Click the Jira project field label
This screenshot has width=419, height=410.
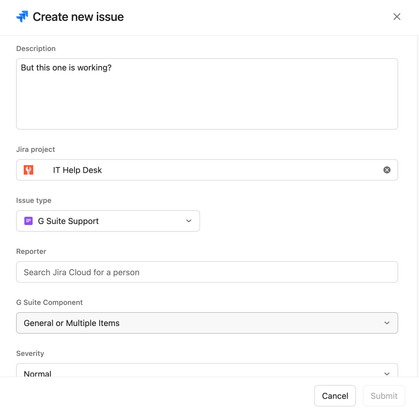point(35,149)
